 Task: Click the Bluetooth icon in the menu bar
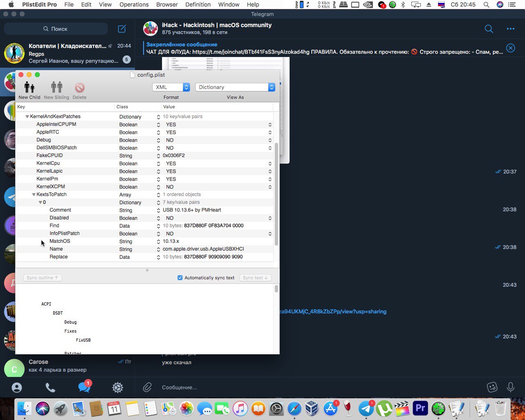(403, 5)
